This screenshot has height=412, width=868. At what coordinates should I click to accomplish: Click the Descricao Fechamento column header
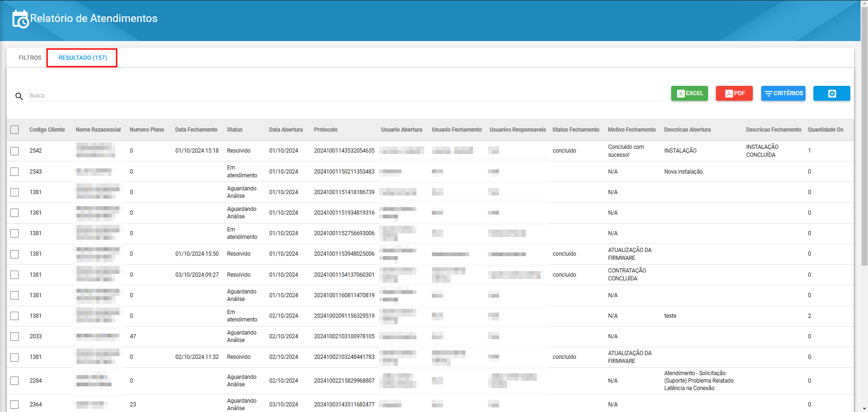[x=773, y=130]
